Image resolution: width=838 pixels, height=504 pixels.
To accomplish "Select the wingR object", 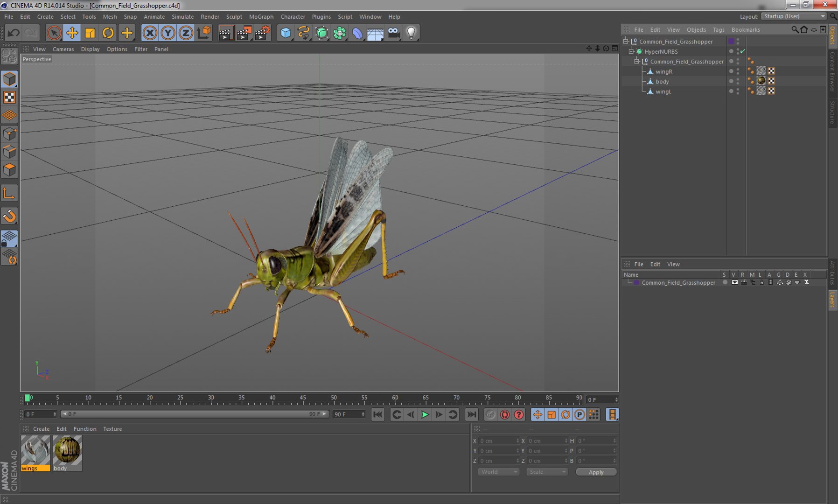I will point(663,71).
